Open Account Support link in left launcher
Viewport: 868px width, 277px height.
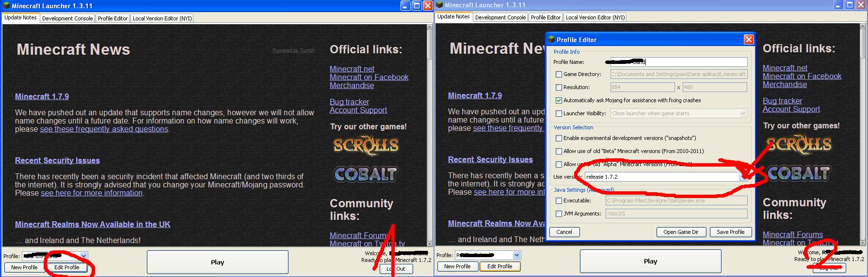358,110
